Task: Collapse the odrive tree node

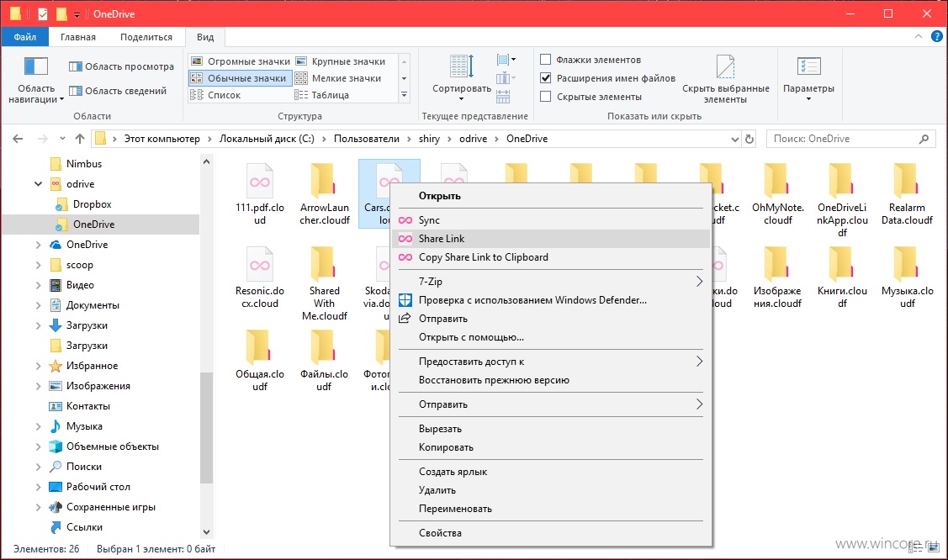Action: (38, 184)
